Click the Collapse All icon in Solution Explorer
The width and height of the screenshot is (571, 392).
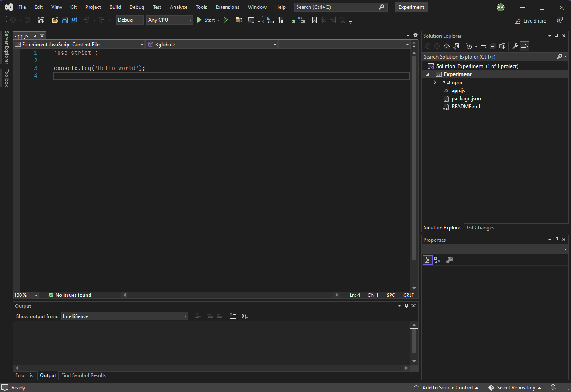click(x=493, y=46)
